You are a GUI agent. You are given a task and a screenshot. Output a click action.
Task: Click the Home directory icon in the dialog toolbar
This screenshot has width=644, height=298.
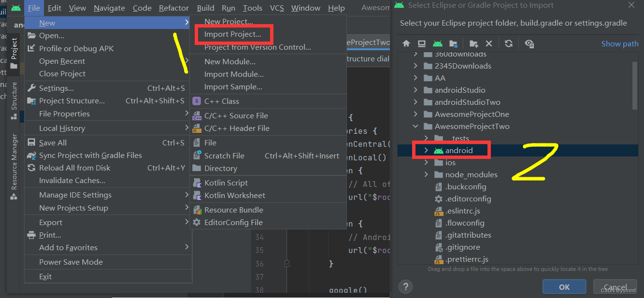[406, 43]
